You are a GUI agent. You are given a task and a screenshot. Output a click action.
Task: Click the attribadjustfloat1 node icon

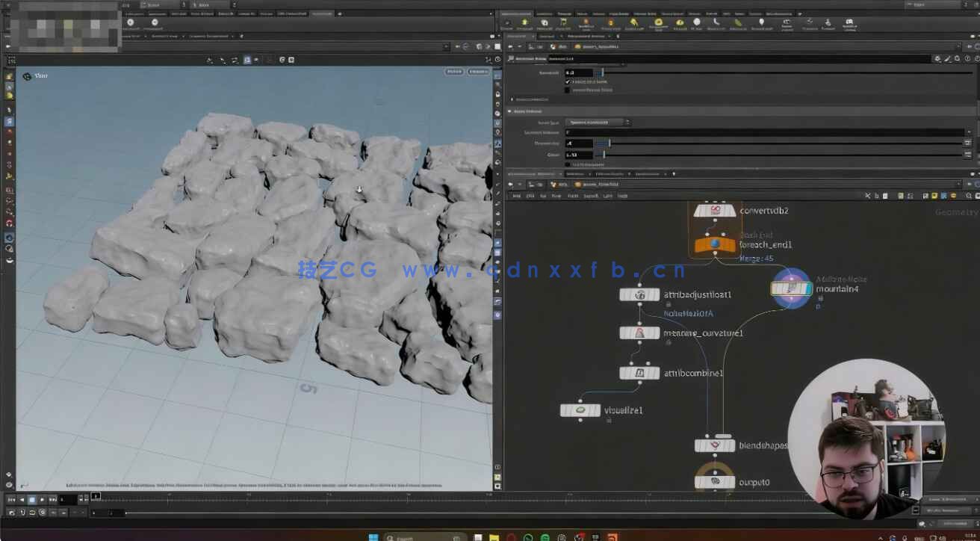point(639,294)
